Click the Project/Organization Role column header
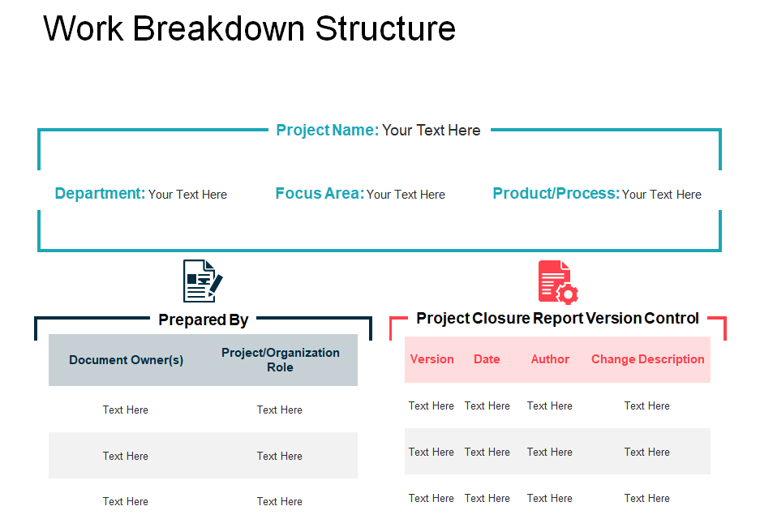The height and width of the screenshot is (532, 760). click(280, 360)
